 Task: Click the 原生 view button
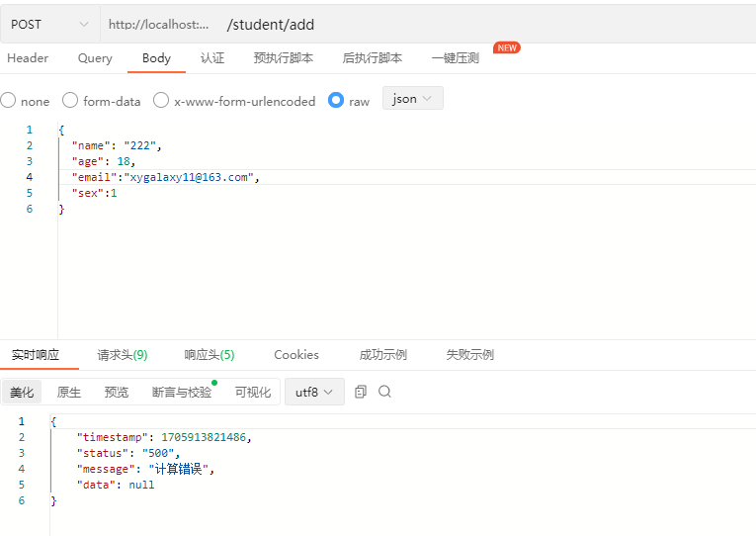point(69,393)
